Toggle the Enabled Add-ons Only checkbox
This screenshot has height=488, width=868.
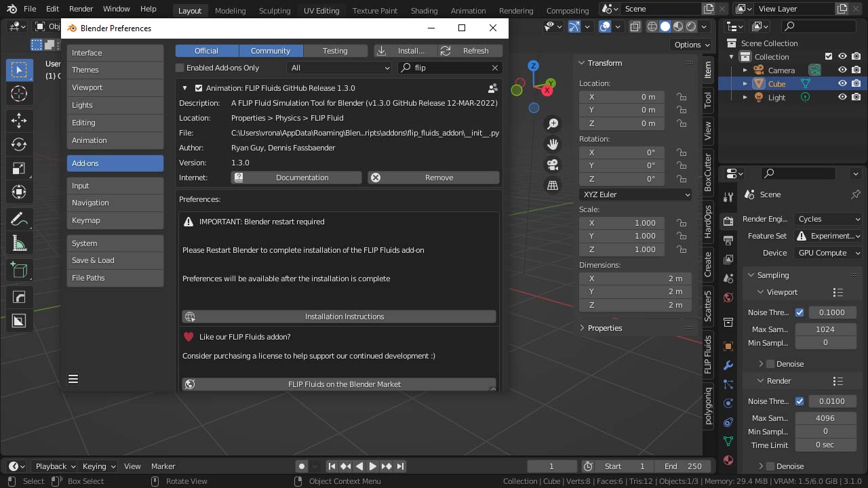point(180,68)
